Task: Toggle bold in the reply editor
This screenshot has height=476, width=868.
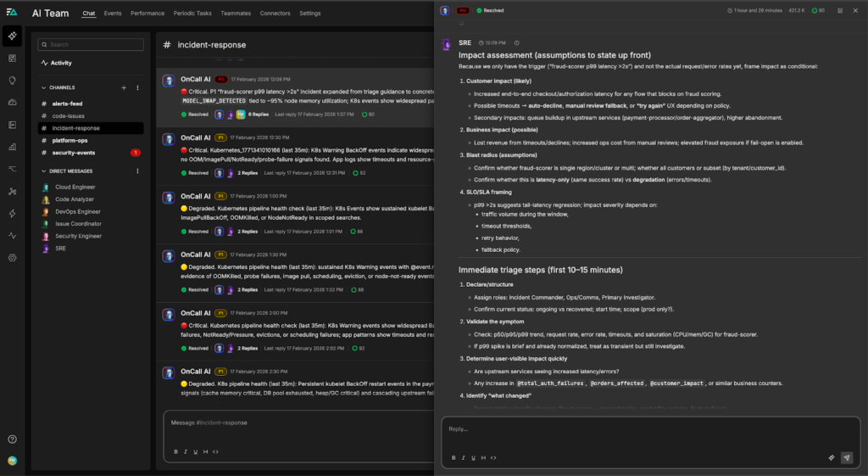Action: click(453, 457)
